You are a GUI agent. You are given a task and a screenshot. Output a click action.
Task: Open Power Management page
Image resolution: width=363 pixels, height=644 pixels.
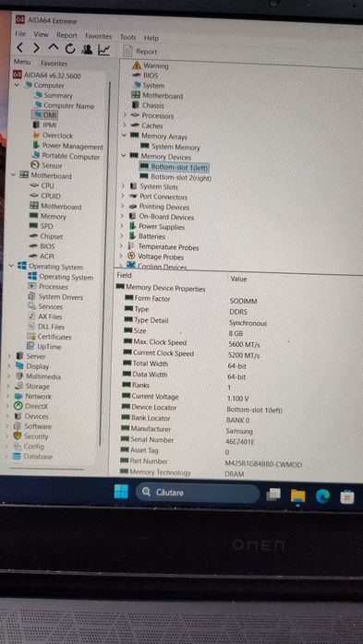(x=67, y=146)
